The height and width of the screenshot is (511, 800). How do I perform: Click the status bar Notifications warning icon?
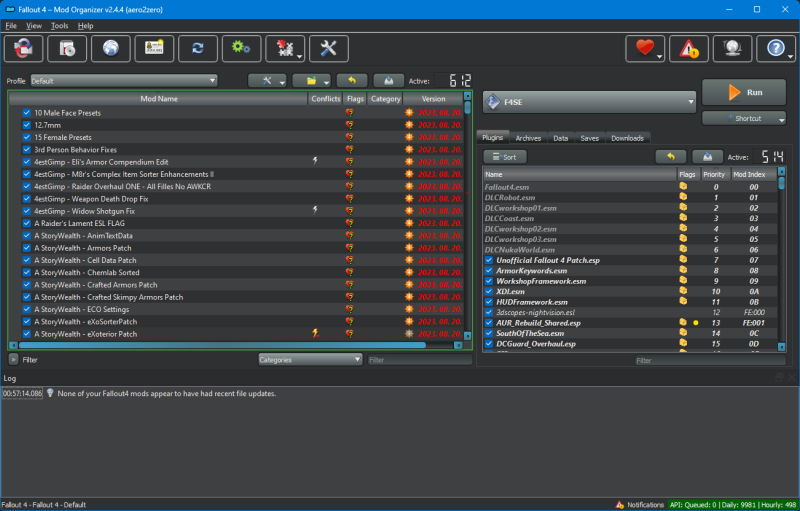(619, 505)
